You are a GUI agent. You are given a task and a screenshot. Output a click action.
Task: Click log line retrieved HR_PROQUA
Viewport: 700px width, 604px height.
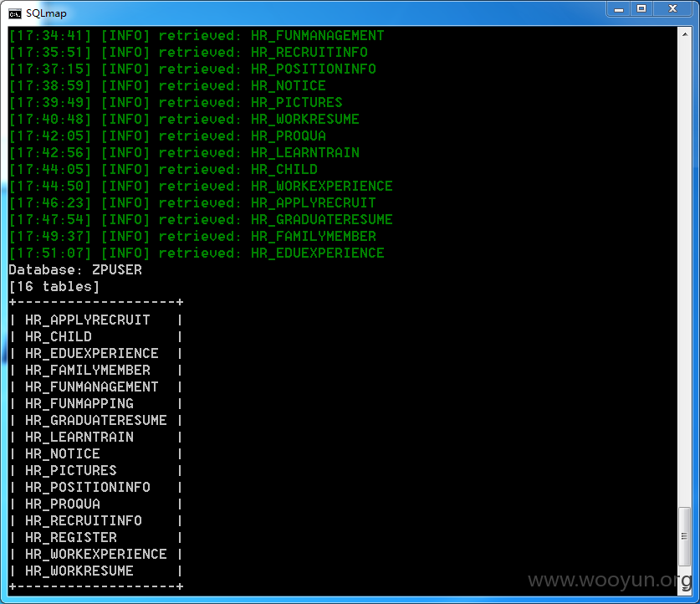tap(167, 136)
